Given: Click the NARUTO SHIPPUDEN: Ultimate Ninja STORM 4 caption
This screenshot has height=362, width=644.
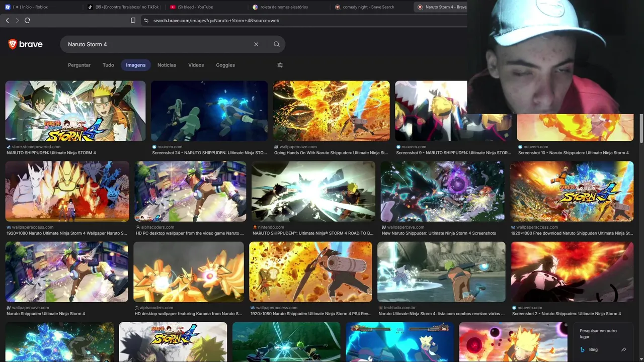Looking at the screenshot, I should tap(51, 153).
